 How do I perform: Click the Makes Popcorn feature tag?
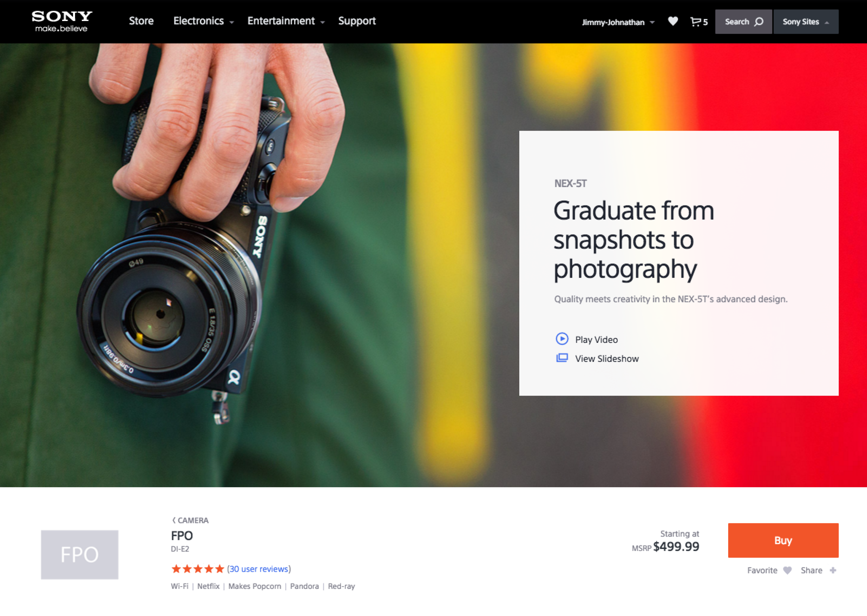coord(254,586)
